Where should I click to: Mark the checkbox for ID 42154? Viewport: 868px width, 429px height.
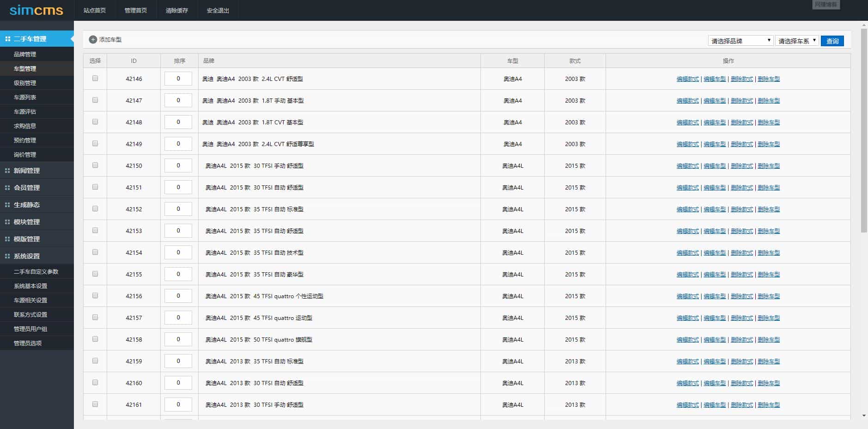coord(95,252)
